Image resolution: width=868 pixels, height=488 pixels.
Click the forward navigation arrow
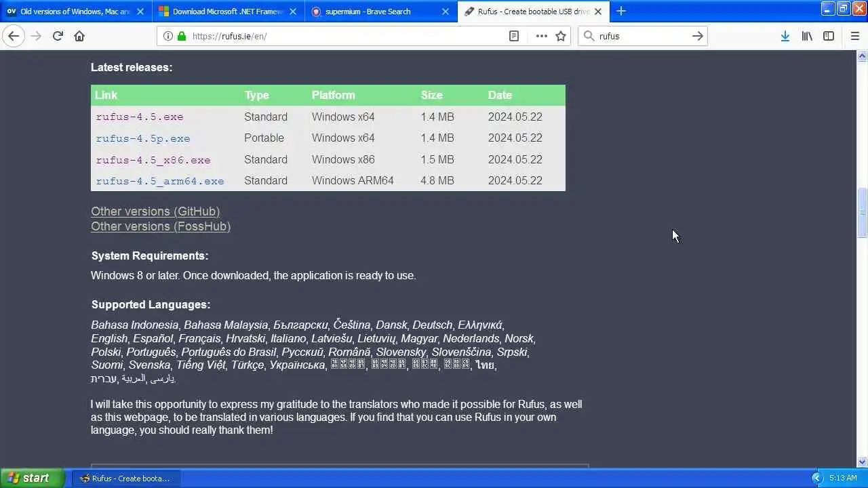coord(36,36)
